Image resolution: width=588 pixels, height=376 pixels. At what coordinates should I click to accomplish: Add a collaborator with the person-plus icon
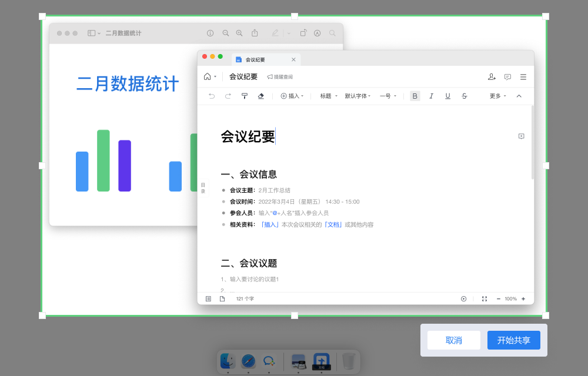[492, 77]
